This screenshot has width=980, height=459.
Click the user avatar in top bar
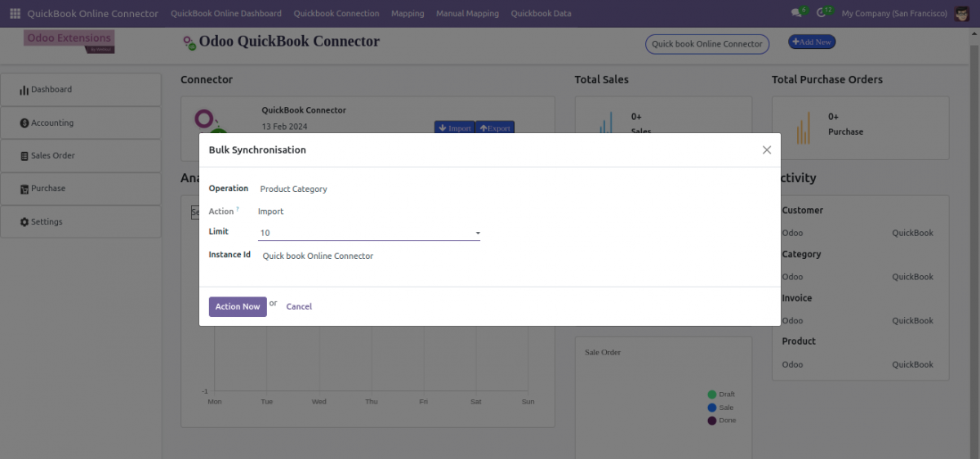[961, 14]
